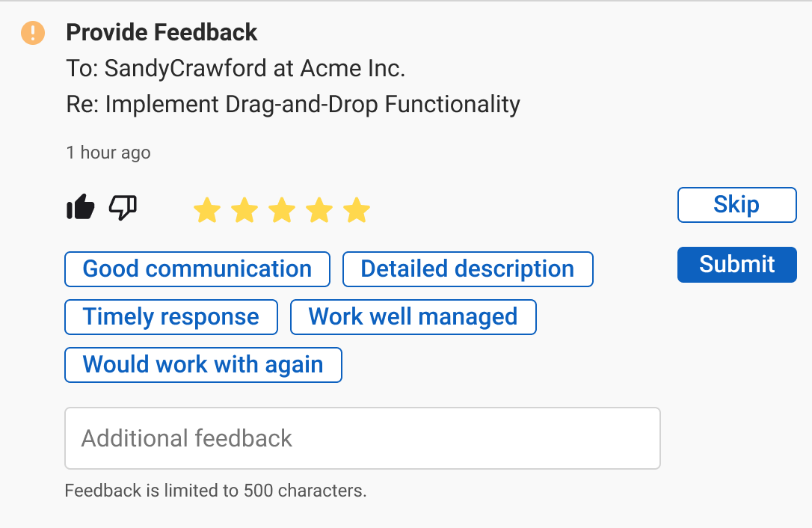Give a four-star rating
812x528 pixels.
point(319,210)
